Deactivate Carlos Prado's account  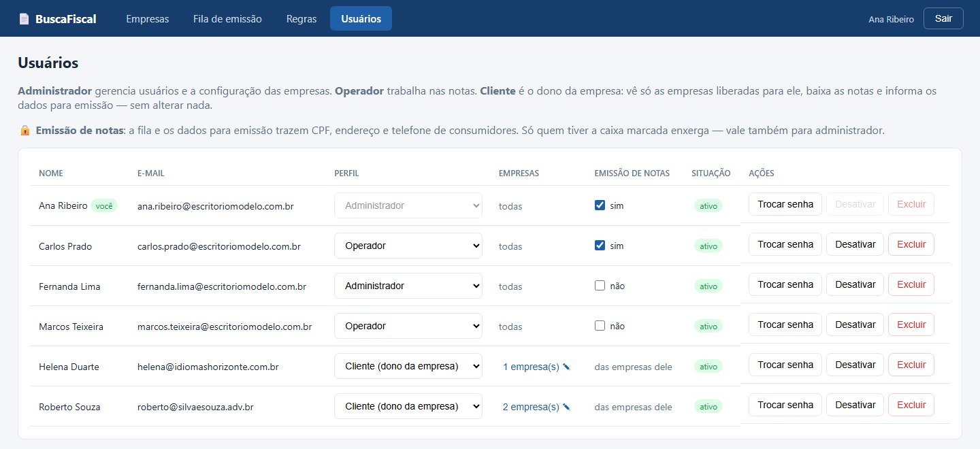pos(855,244)
